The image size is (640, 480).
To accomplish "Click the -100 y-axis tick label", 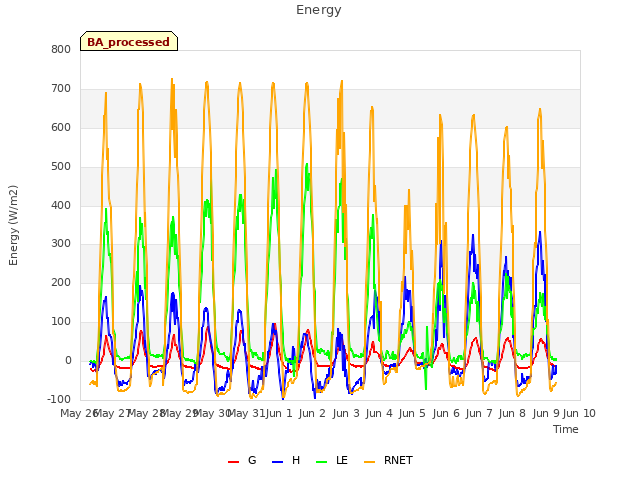I will click(59, 399).
